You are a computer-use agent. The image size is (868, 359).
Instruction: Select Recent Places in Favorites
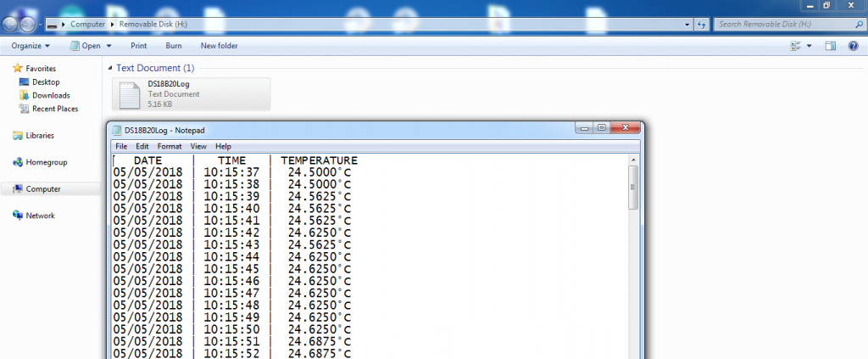(x=55, y=109)
